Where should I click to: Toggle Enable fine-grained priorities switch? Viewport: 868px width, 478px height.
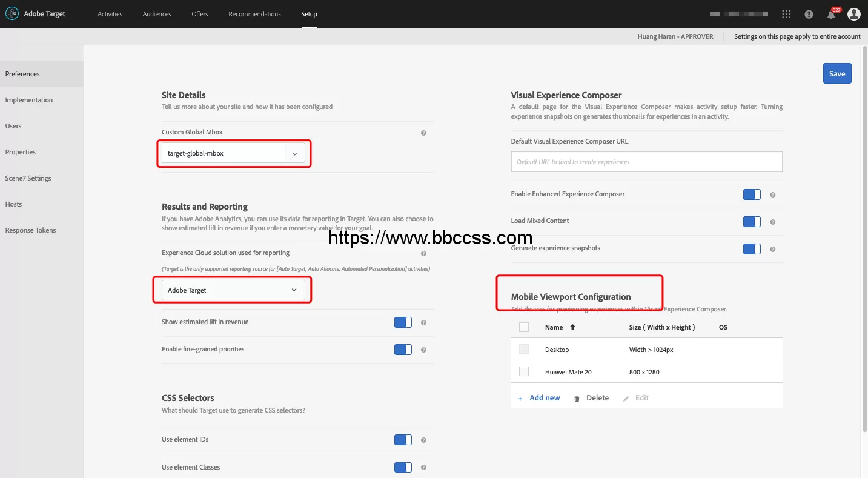(403, 350)
